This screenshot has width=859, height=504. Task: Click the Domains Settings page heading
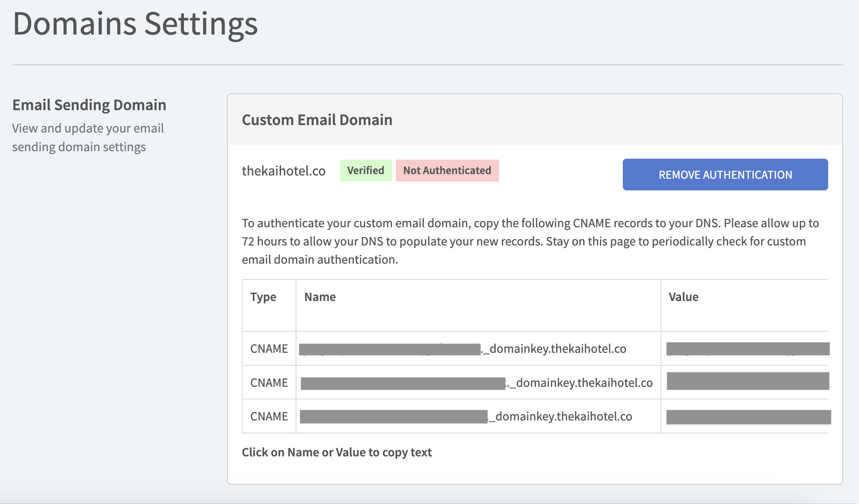(x=135, y=24)
